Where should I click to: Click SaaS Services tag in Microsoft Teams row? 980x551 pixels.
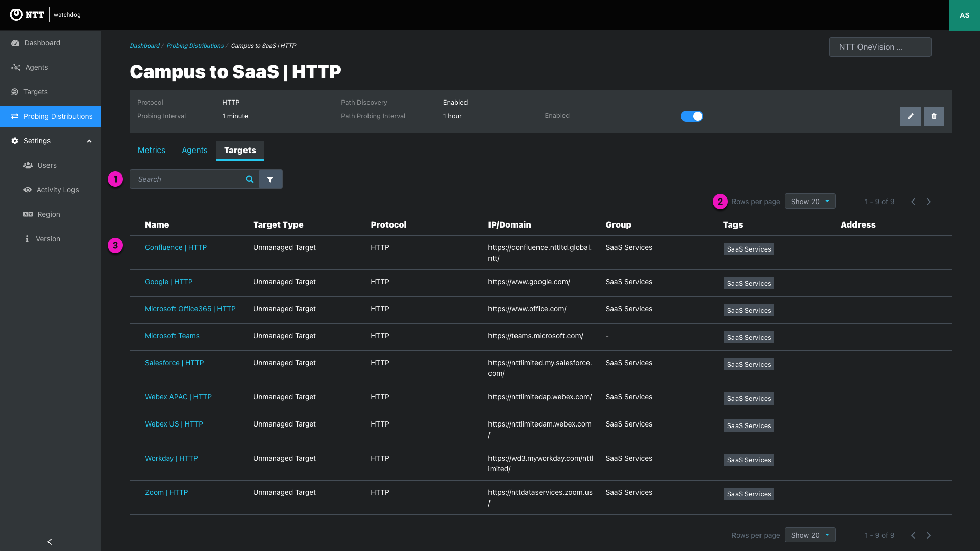(x=749, y=337)
